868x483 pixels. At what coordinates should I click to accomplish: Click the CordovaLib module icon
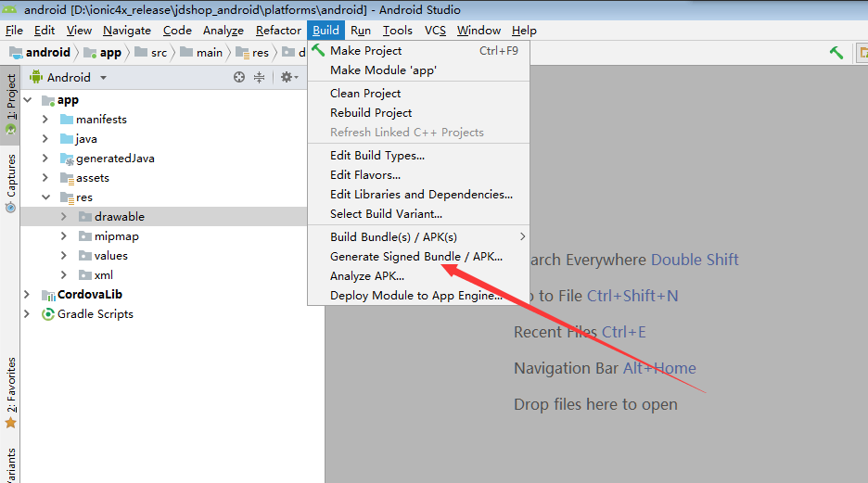click(48, 295)
